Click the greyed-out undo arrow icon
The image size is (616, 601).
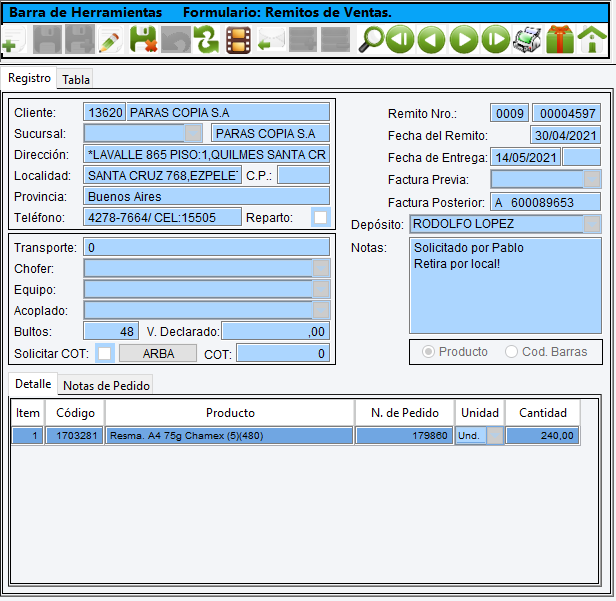tap(176, 40)
